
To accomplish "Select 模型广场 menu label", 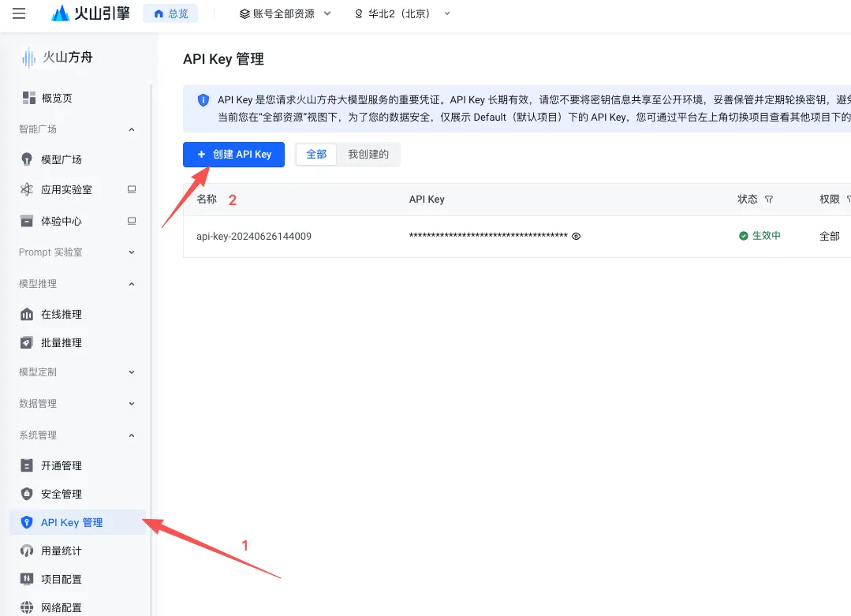I will (x=62, y=159).
